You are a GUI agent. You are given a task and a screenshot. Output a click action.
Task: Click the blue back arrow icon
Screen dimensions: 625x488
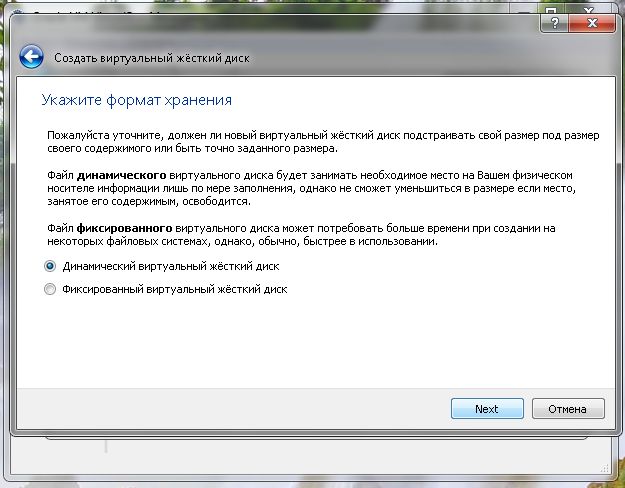31,57
